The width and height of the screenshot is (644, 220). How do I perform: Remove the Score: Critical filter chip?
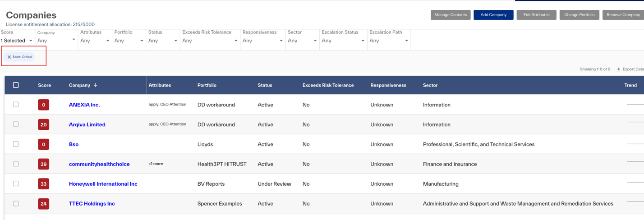coord(9,57)
